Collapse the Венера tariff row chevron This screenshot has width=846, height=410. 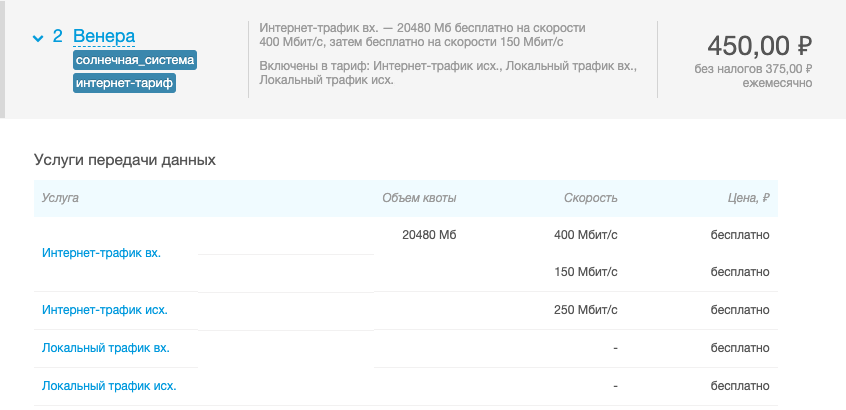coord(38,38)
